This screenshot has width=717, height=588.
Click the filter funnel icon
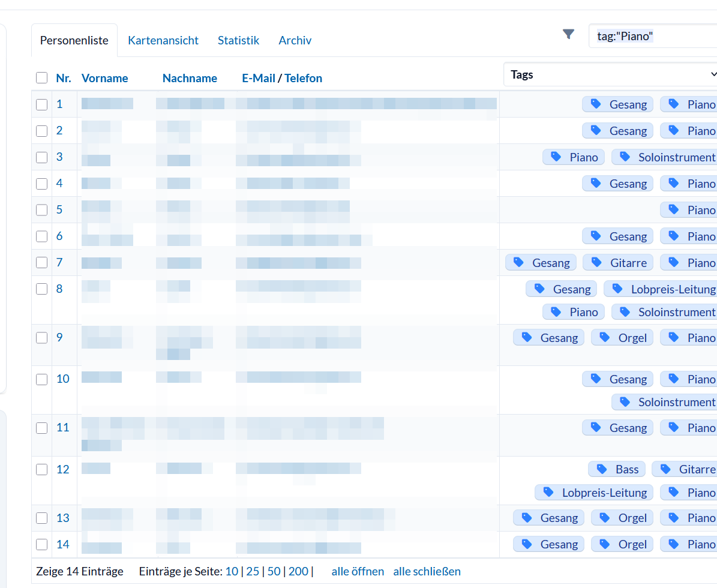(569, 35)
